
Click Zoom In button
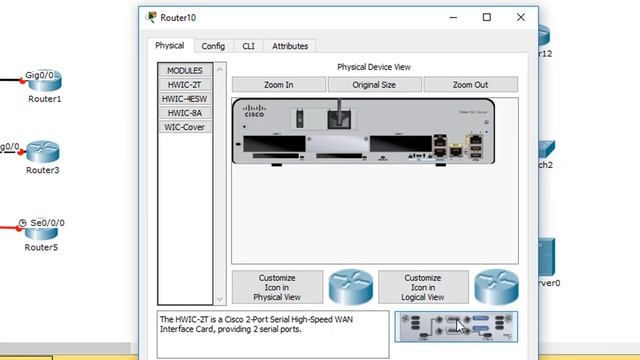[x=279, y=85]
